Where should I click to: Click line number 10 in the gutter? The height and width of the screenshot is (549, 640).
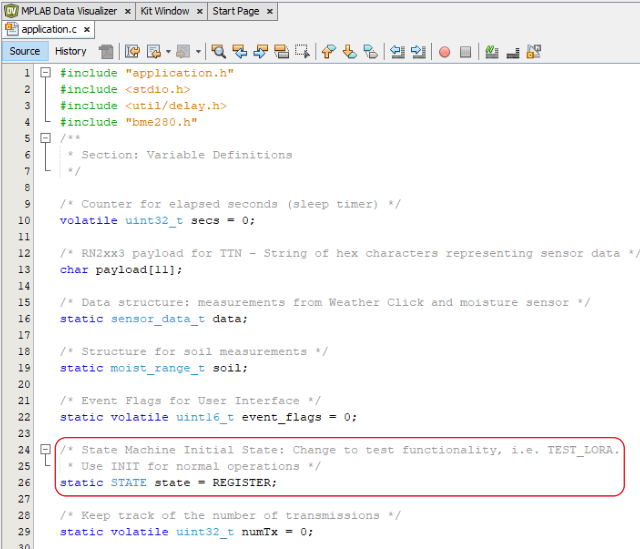click(x=24, y=220)
